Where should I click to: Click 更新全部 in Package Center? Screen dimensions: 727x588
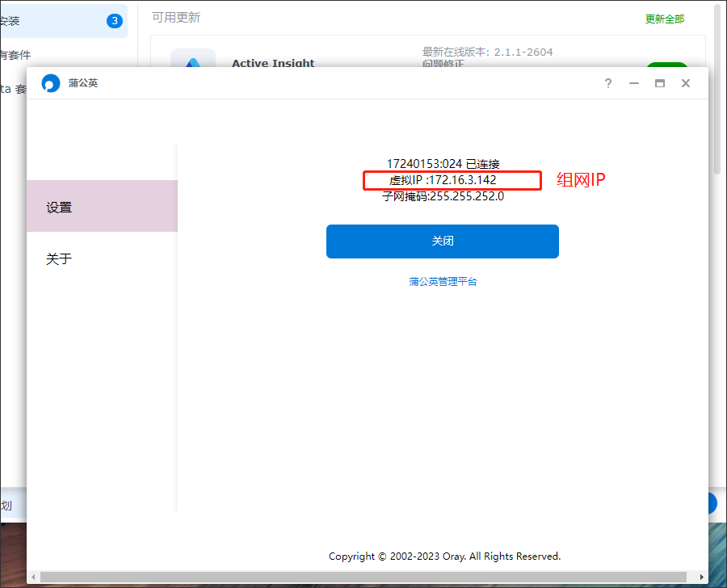click(665, 19)
